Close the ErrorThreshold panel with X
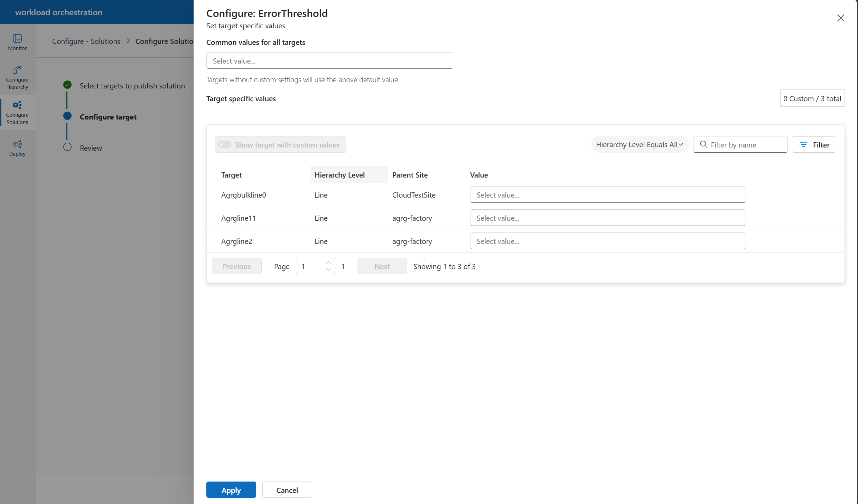The height and width of the screenshot is (504, 858). tap(840, 18)
